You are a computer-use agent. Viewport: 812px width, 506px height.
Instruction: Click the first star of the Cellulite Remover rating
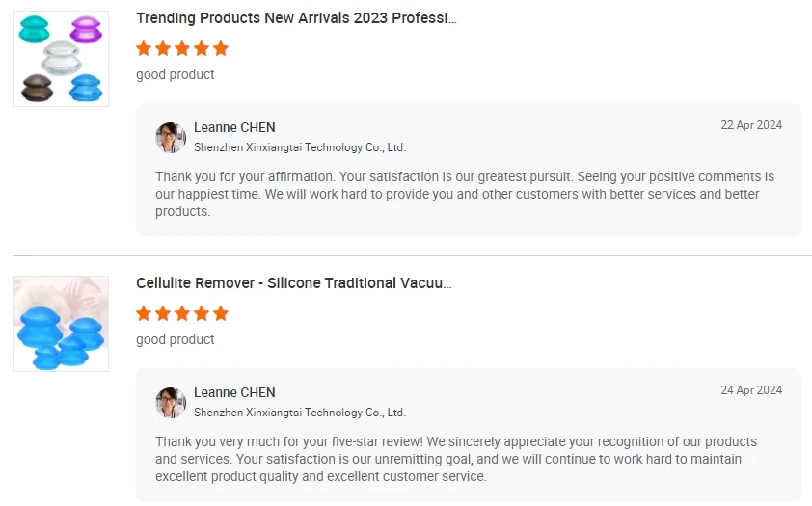point(144,313)
